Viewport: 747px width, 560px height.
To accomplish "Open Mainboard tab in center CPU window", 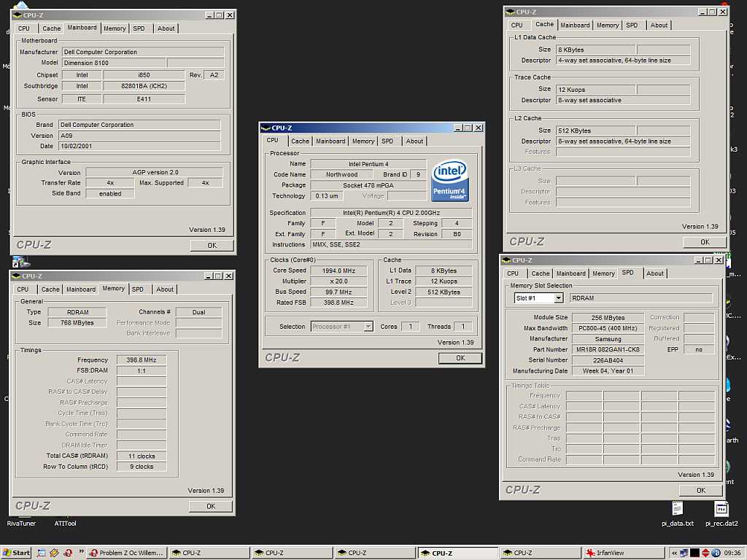I will [x=330, y=141].
